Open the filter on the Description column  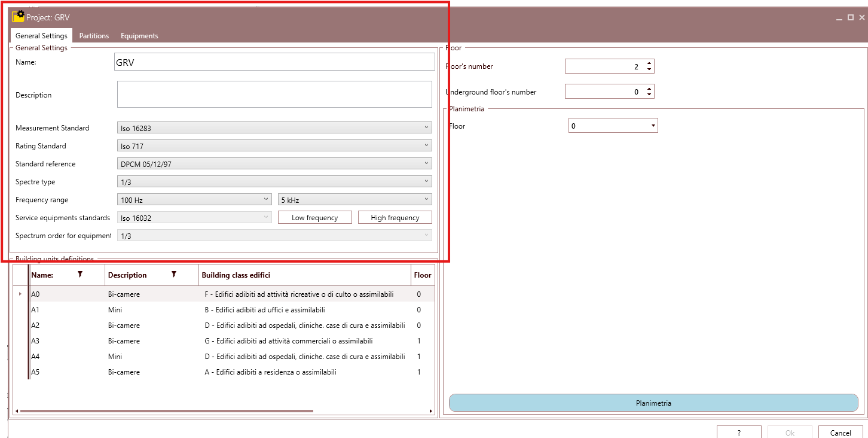[174, 274]
